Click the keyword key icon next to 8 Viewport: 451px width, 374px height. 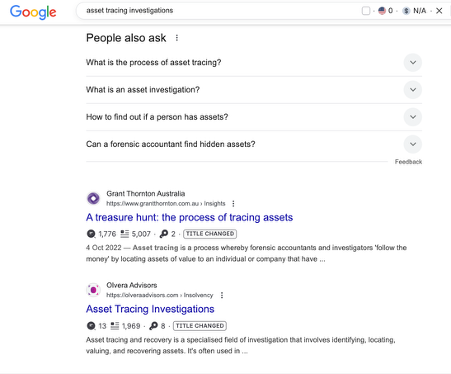tap(153, 326)
